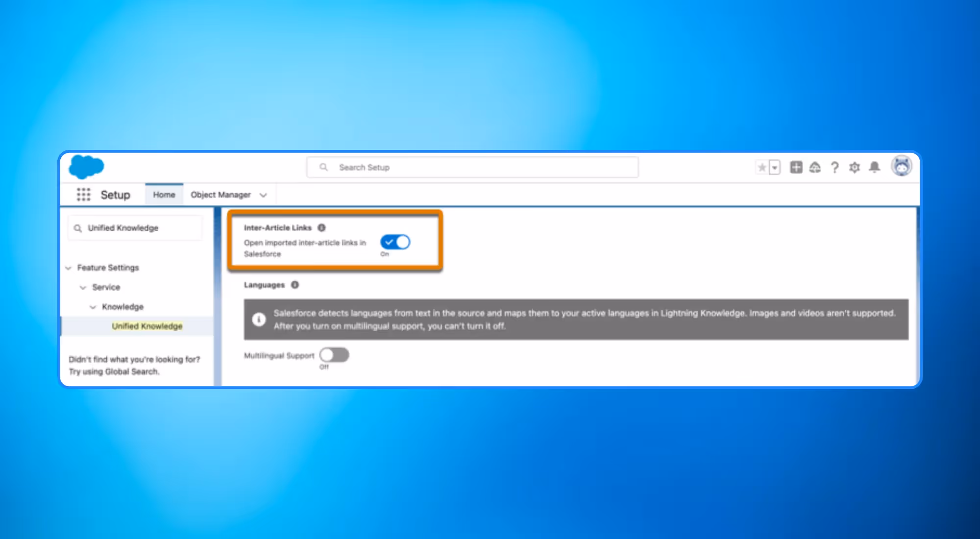Open the Trailhead guidance icon
This screenshot has width=980, height=539.
[815, 168]
